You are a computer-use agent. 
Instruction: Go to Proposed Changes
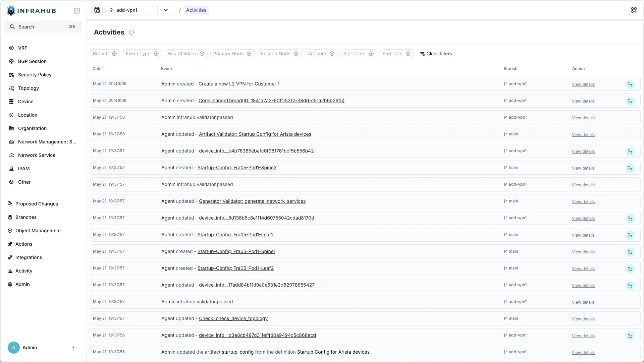[x=43, y=204]
